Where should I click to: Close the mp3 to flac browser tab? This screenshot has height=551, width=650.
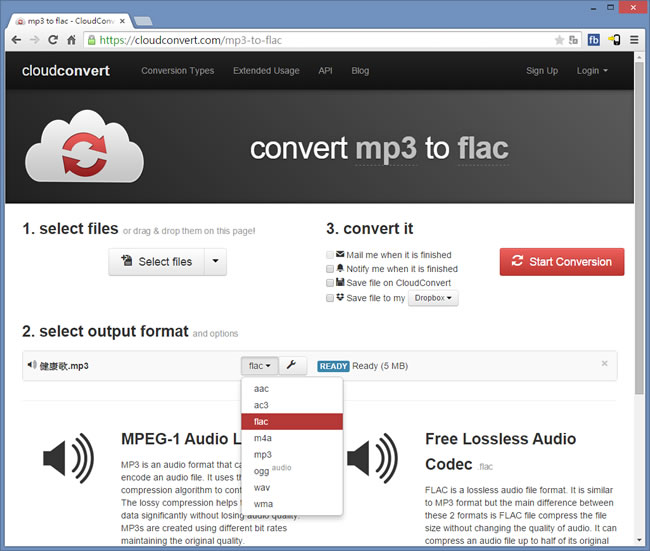click(x=122, y=21)
